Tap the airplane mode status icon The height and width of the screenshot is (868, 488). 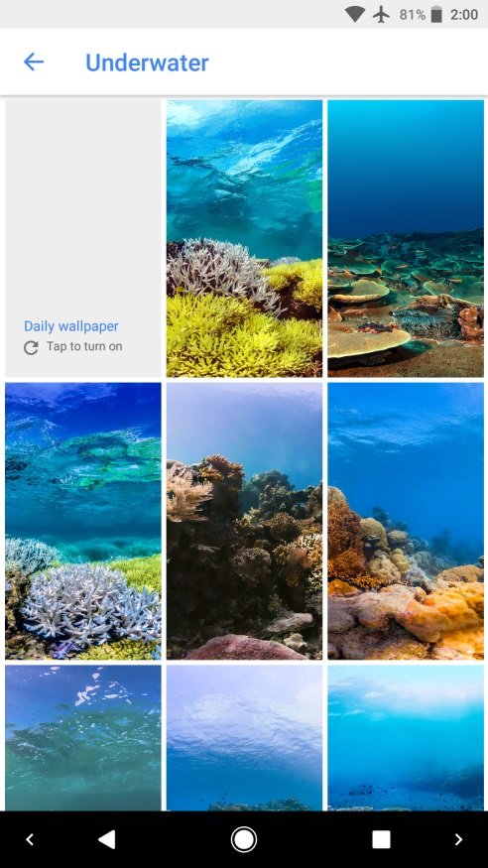(x=381, y=15)
